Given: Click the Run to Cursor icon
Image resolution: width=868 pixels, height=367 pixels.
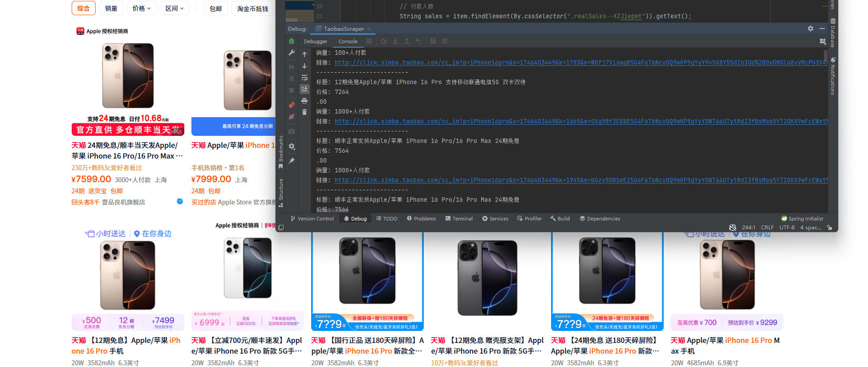Looking at the screenshot, I should click(418, 41).
